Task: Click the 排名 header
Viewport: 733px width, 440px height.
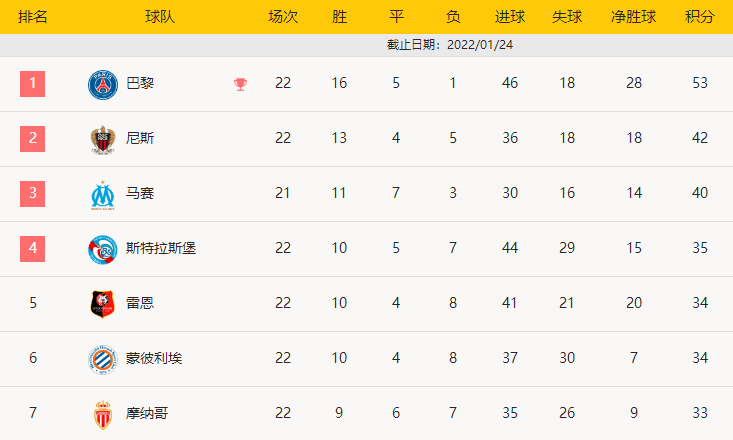Action: (33, 17)
